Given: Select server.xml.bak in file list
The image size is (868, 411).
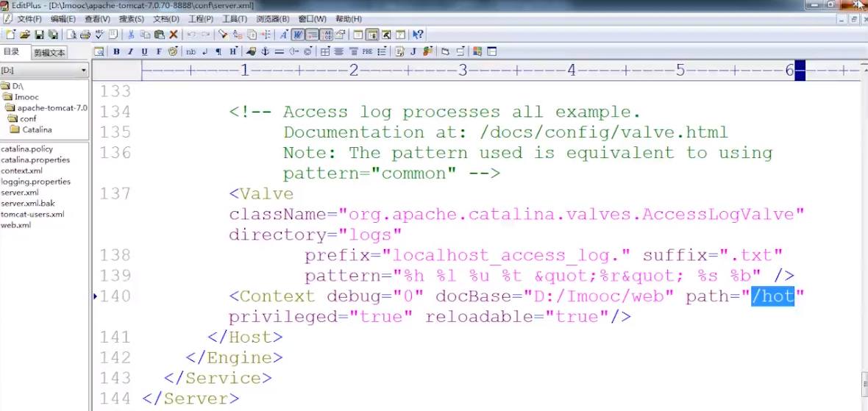Looking at the screenshot, I should point(28,203).
